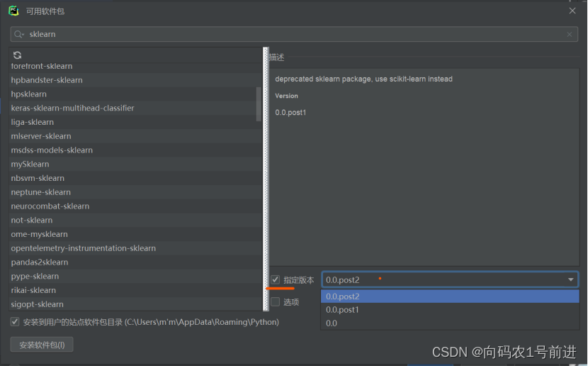Click the vertical splitter between panels
The image size is (588, 366).
pos(266,179)
